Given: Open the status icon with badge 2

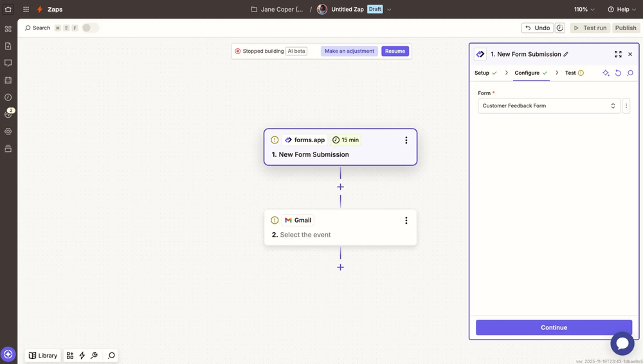Looking at the screenshot, I should tap(8, 114).
